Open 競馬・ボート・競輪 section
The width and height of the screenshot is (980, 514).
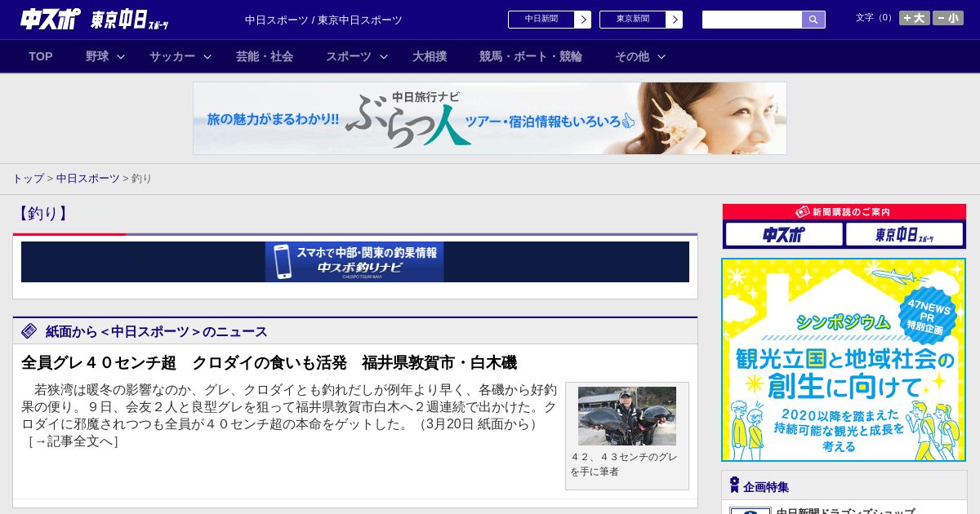point(531,56)
